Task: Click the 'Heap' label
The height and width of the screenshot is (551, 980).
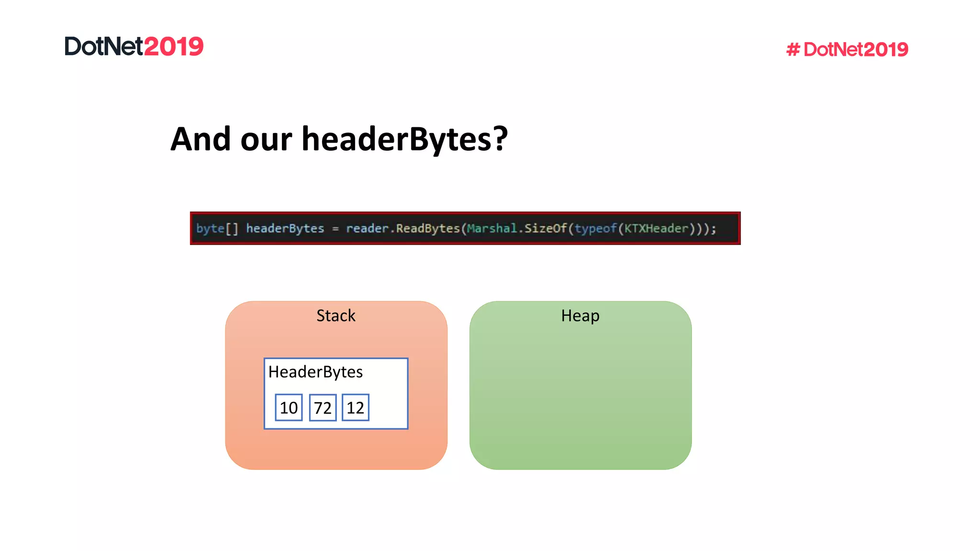Action: click(x=580, y=316)
